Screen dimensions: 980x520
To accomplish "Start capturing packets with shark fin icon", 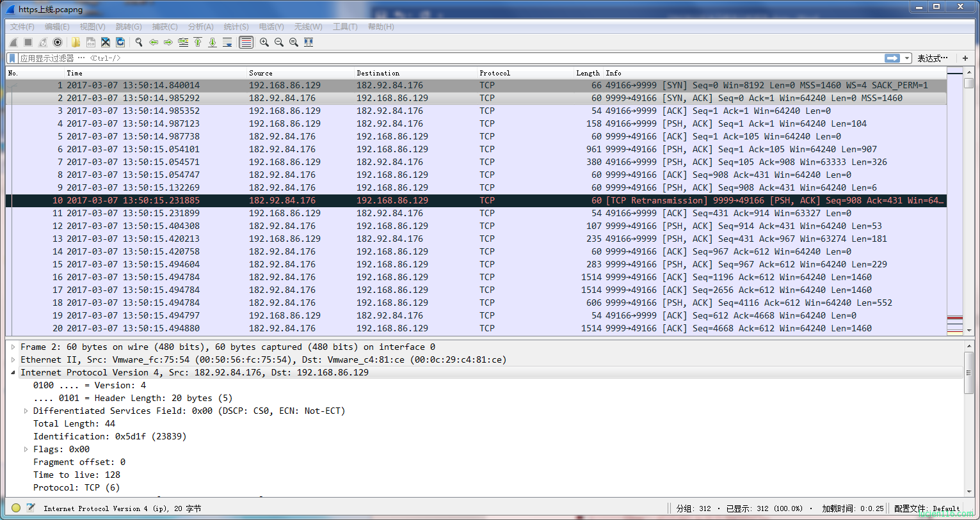I will pos(13,42).
